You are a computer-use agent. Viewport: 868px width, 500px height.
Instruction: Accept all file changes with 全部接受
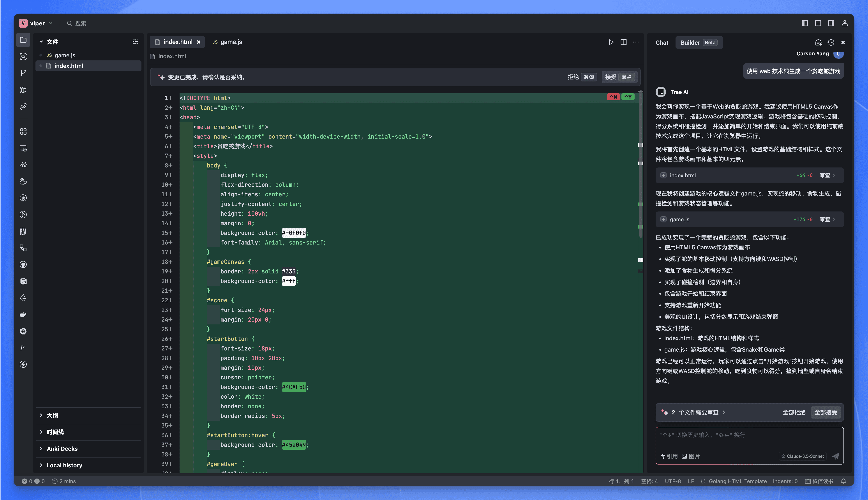point(826,412)
